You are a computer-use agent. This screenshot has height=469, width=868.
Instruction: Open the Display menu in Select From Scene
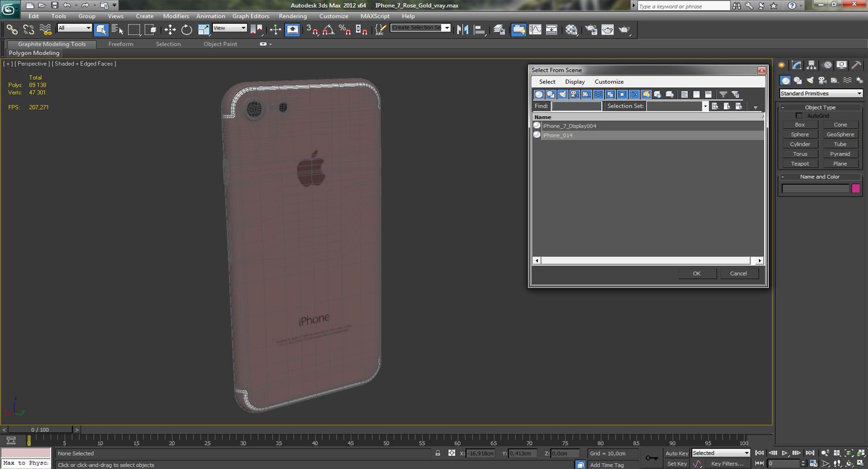pyautogui.click(x=575, y=82)
